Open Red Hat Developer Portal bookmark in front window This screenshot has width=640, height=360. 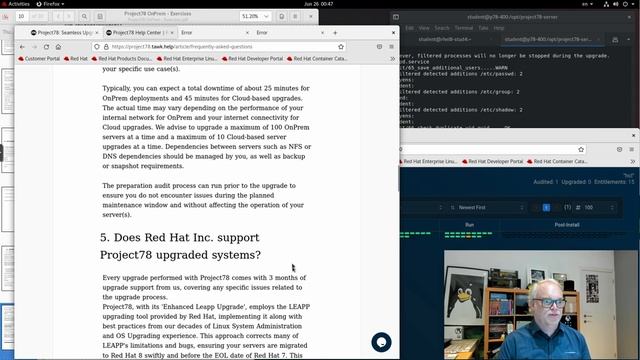tap(252, 59)
